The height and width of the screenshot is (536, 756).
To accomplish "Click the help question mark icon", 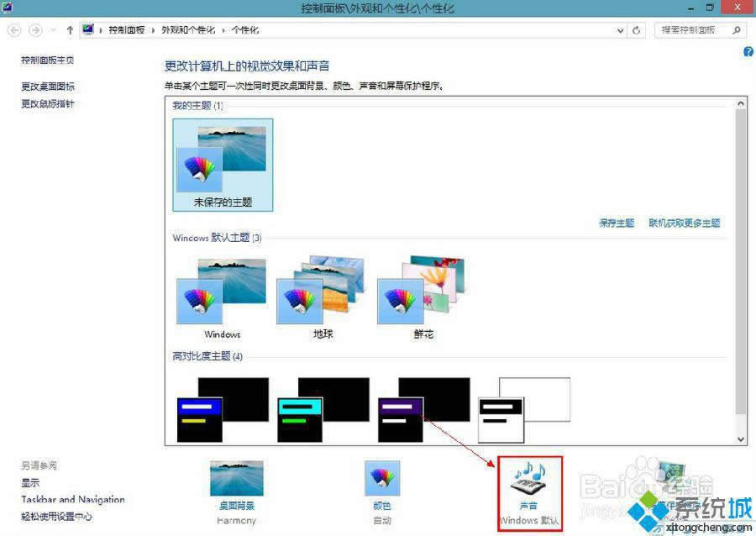I will [x=748, y=51].
